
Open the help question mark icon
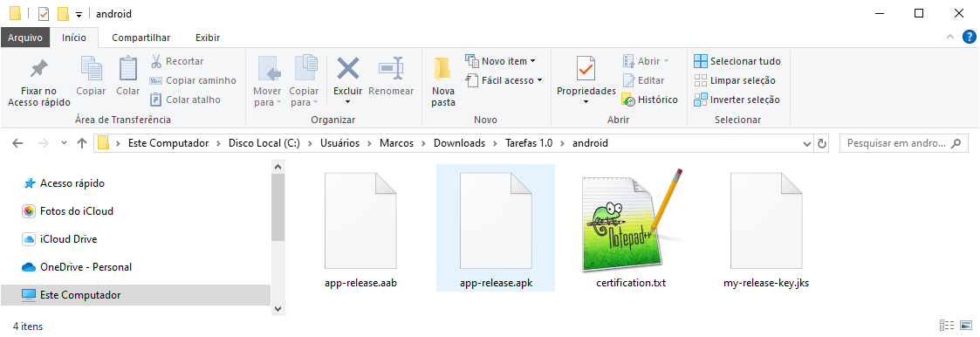pyautogui.click(x=969, y=38)
